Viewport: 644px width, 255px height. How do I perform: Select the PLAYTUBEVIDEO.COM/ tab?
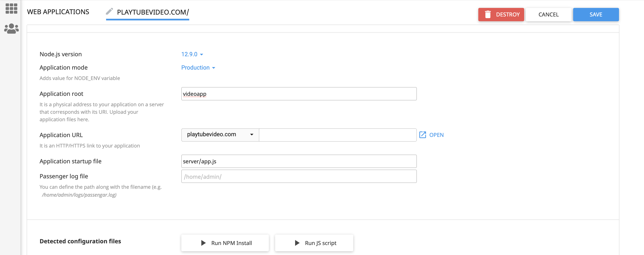(x=153, y=12)
